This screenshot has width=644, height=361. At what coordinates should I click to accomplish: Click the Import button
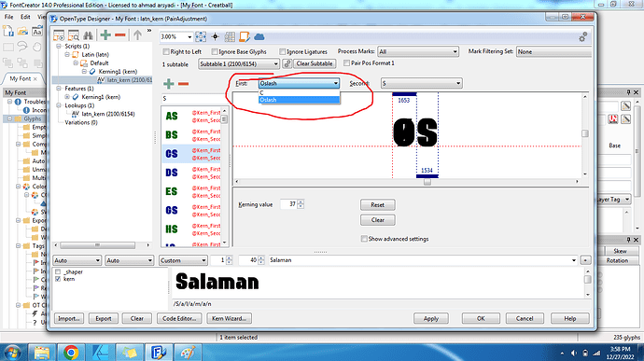coord(68,318)
